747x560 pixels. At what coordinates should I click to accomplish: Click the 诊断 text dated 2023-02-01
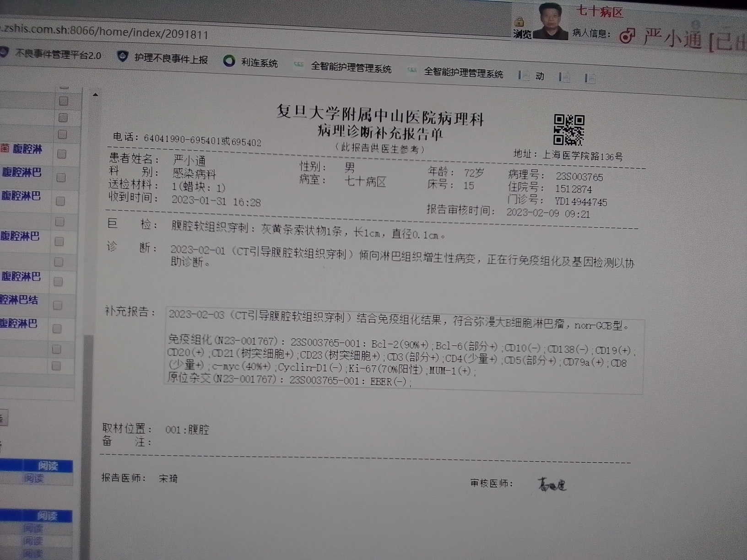coord(402,258)
